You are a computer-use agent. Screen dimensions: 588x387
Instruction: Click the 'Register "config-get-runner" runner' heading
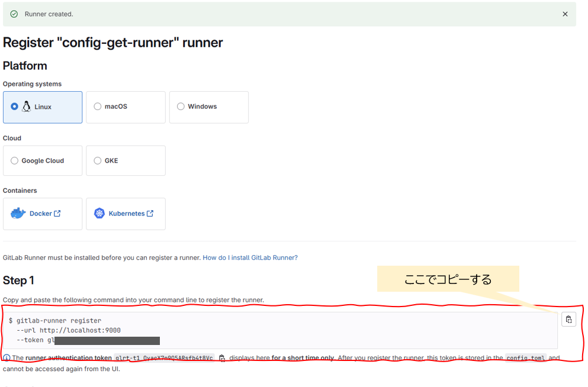(113, 43)
